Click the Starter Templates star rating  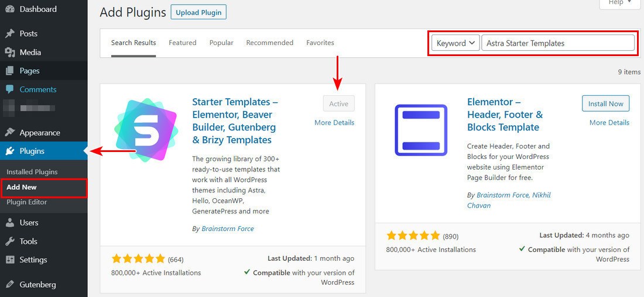(138, 258)
